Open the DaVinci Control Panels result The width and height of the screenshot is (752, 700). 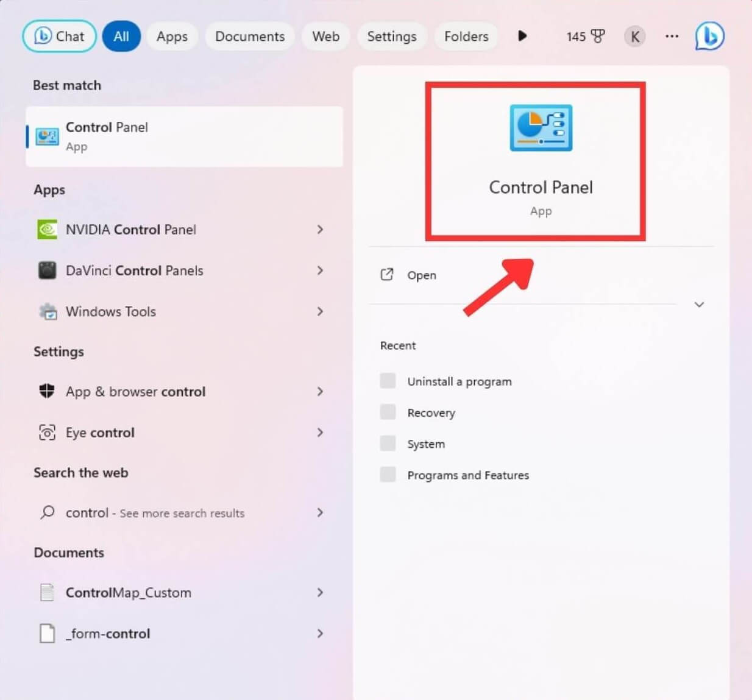(184, 270)
